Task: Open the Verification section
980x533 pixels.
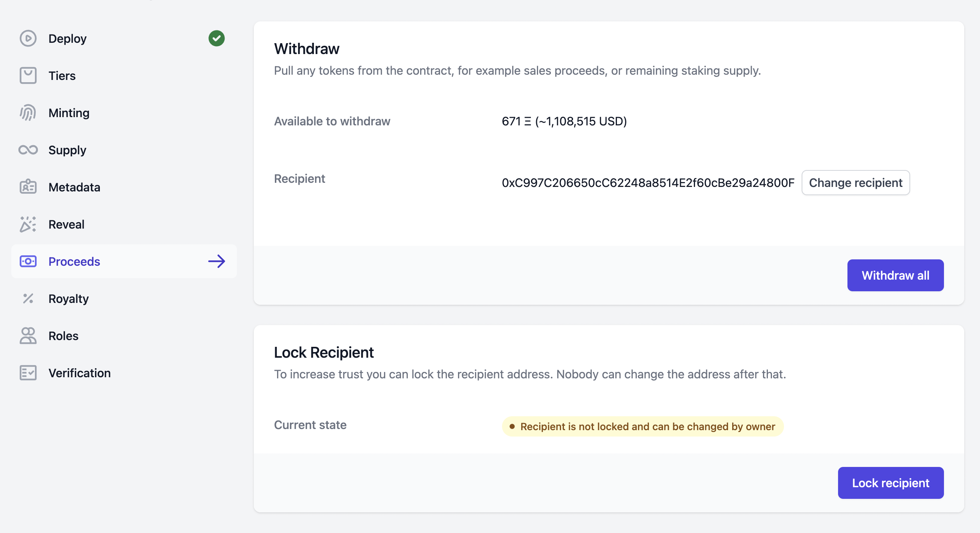Action: (x=124, y=373)
